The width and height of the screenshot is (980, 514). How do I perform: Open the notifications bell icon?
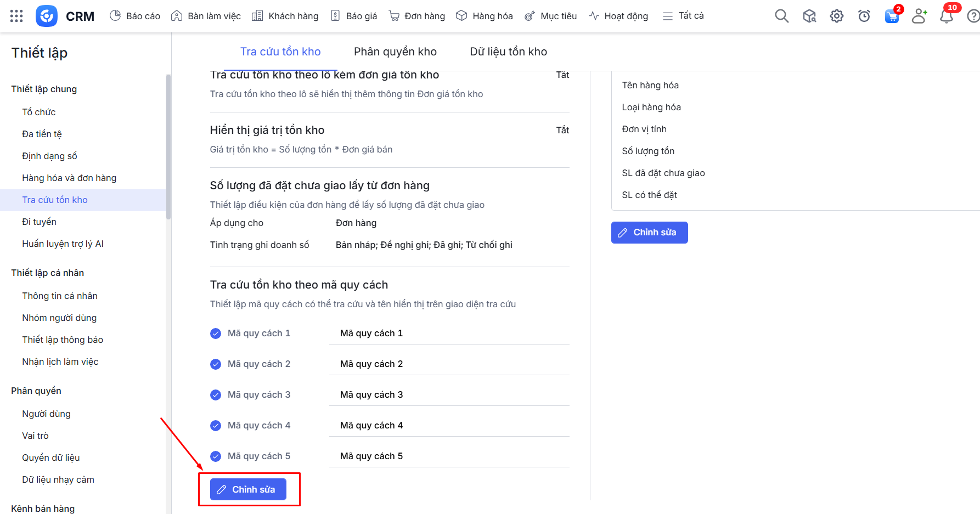pos(947,16)
